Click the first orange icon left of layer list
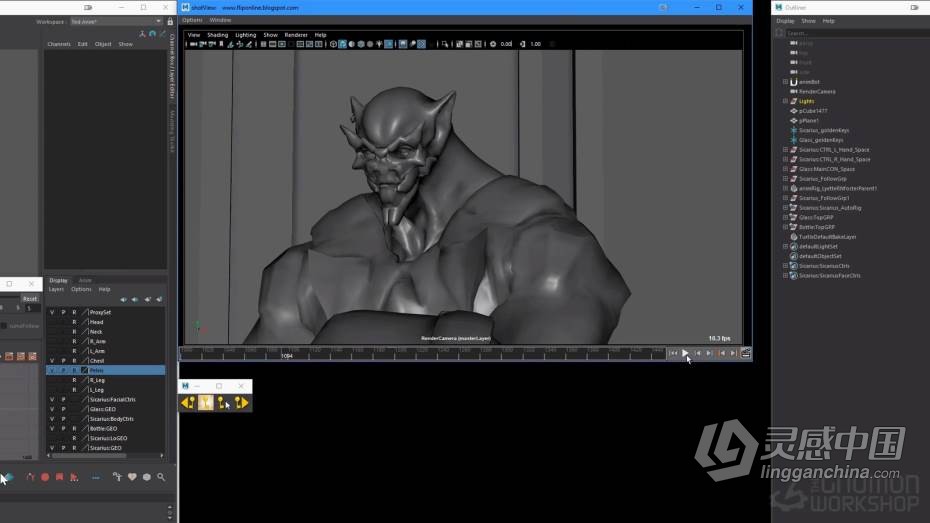930x523 pixels. click(x=9, y=356)
